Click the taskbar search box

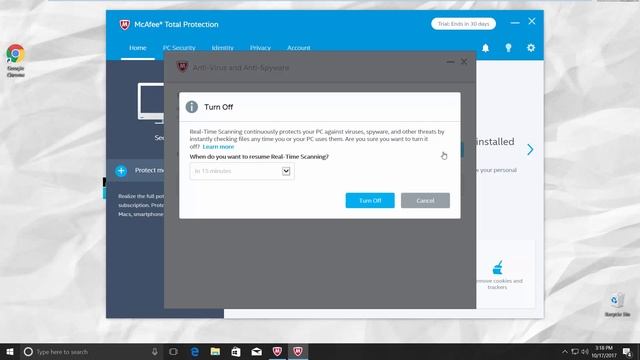pyautogui.click(x=91, y=351)
